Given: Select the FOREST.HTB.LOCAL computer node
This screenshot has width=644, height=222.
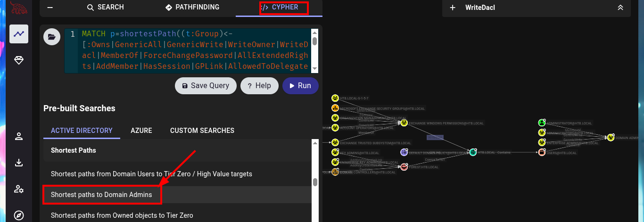Looking at the screenshot, I should tap(404, 167).
